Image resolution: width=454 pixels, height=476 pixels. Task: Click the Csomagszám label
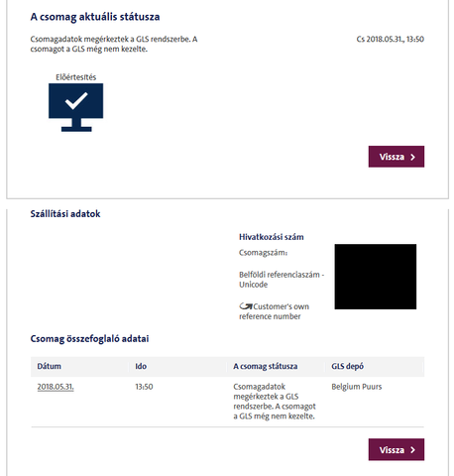tap(264, 253)
